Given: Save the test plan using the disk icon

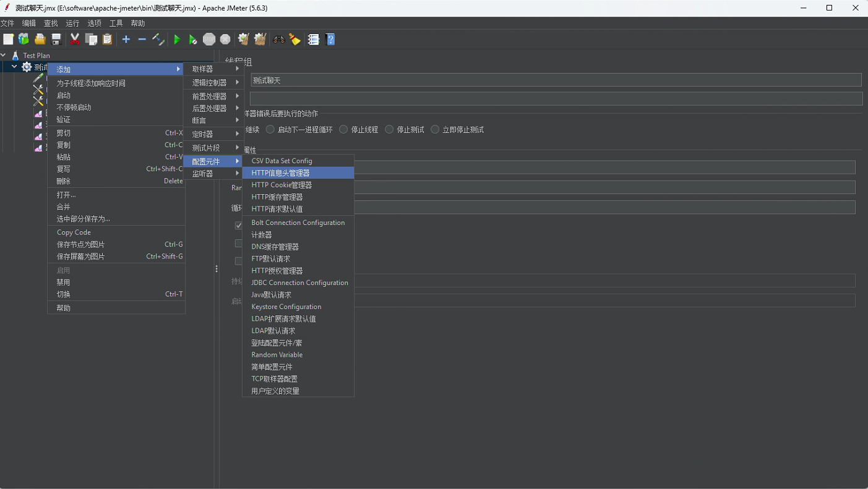Looking at the screenshot, I should [56, 39].
